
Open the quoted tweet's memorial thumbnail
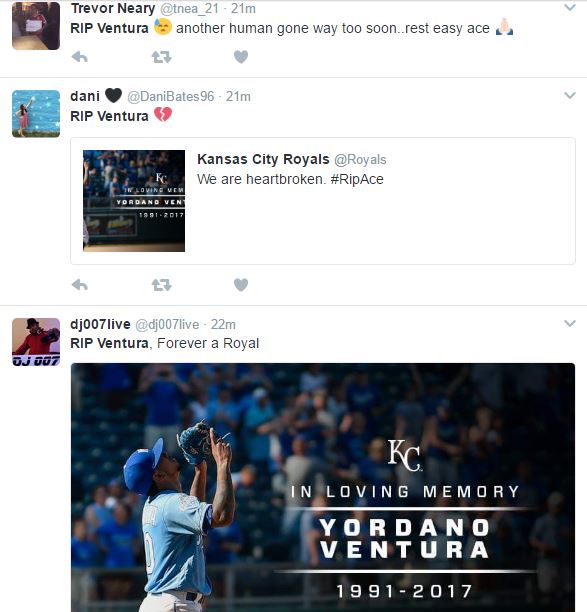pos(134,201)
